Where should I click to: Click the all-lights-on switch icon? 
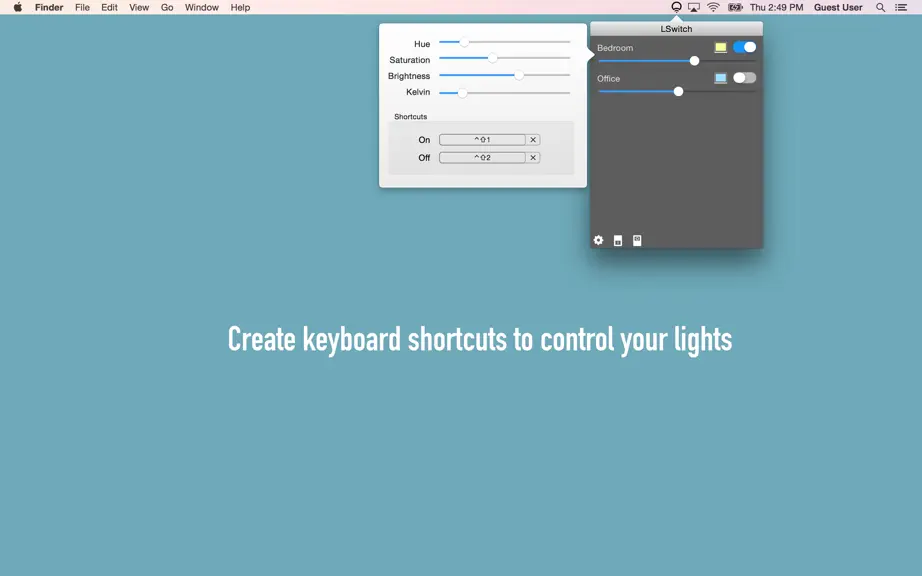[x=637, y=240]
